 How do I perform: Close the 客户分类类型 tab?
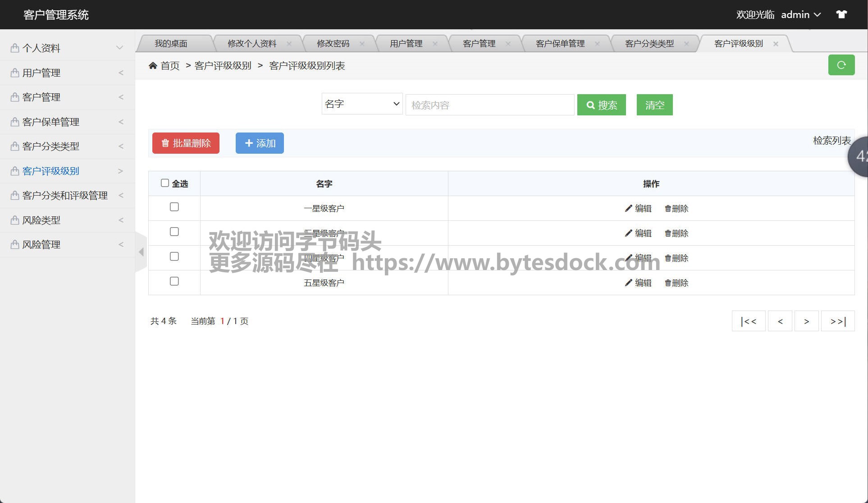click(x=686, y=44)
